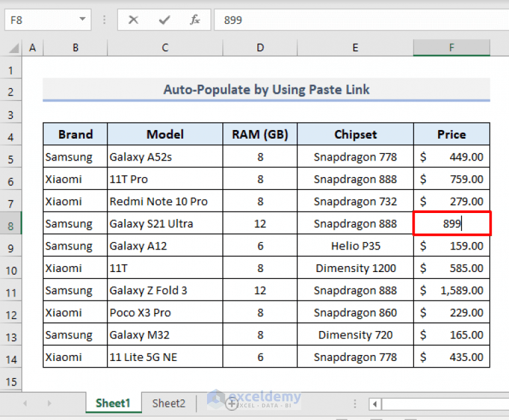Select price cell $ 159.00
Viewport: 509px width, 420px height.
(451, 245)
